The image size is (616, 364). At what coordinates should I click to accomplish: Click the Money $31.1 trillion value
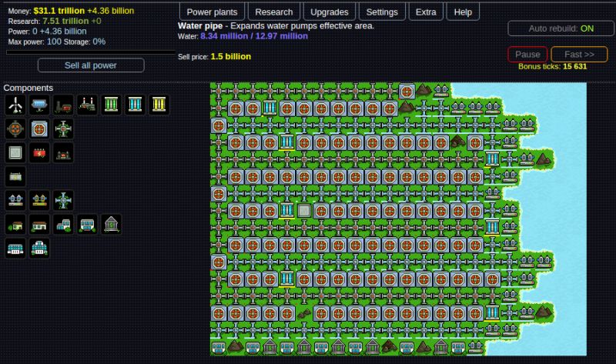59,11
